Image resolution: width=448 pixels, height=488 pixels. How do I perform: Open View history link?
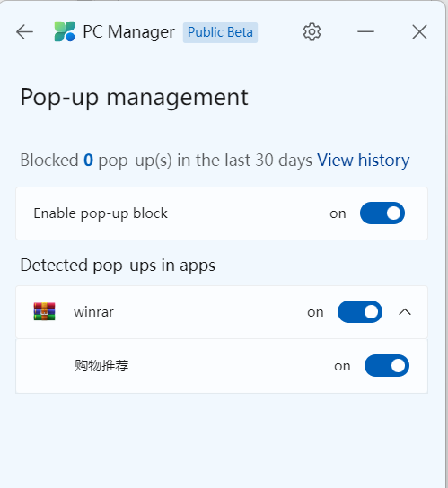(x=364, y=161)
